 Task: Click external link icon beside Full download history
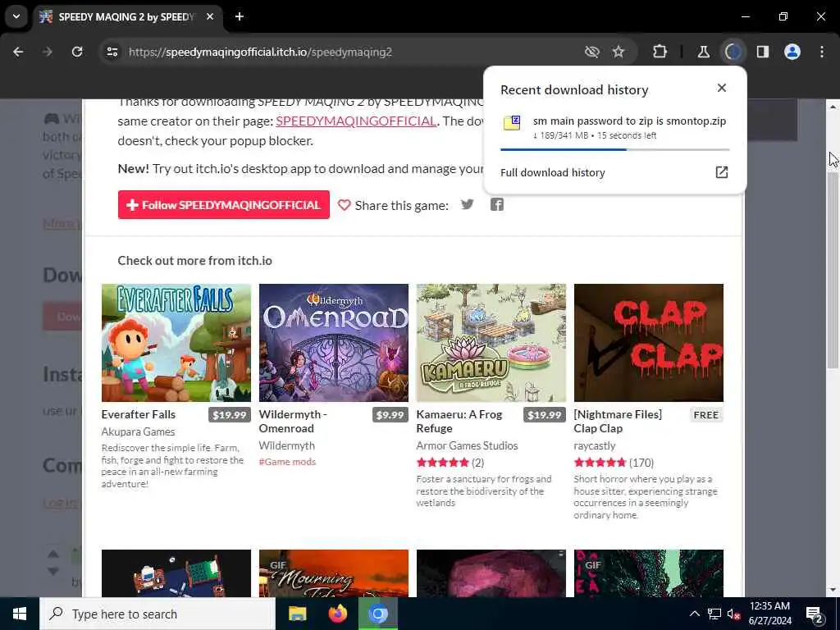pos(722,172)
